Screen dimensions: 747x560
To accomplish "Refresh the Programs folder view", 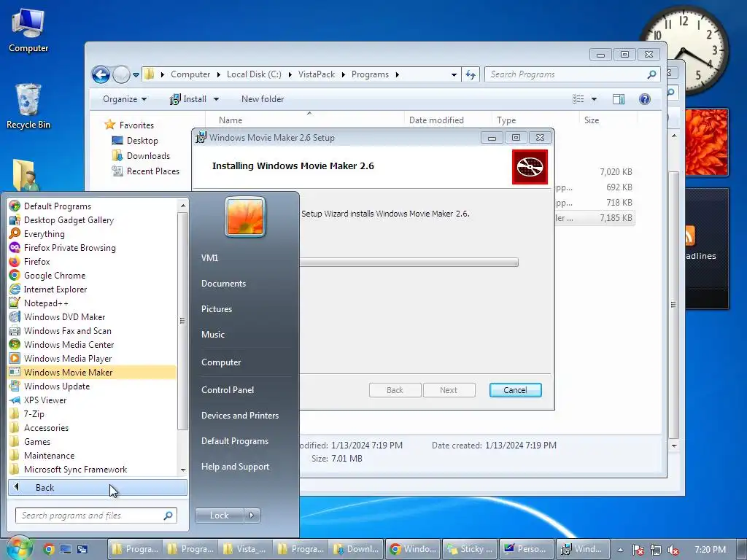I will tap(471, 75).
